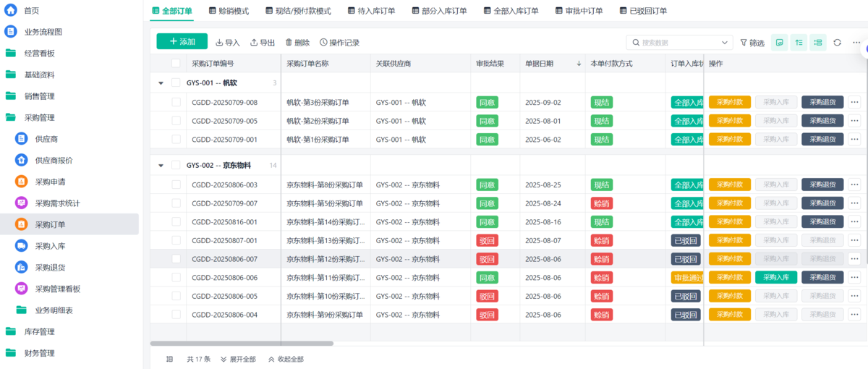
Task: Open 采购管理看板 icon in the sidebar
Action: click(x=21, y=289)
